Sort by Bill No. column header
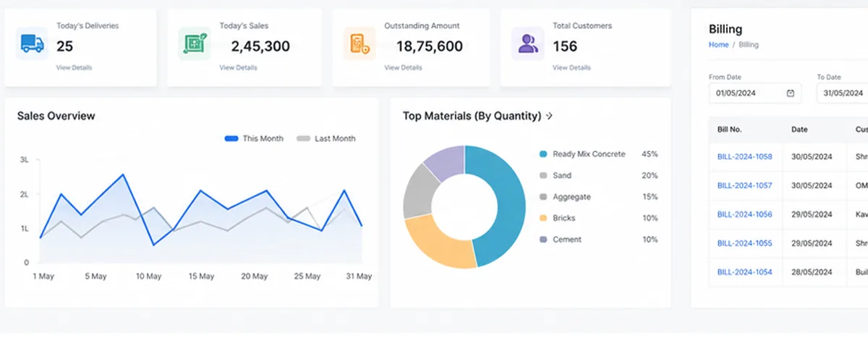 click(x=730, y=130)
